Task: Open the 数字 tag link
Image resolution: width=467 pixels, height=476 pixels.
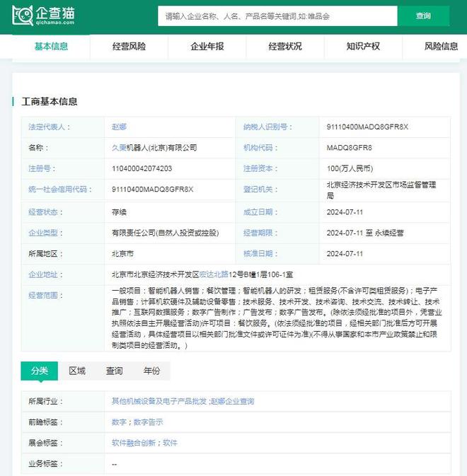Action: coord(119,422)
